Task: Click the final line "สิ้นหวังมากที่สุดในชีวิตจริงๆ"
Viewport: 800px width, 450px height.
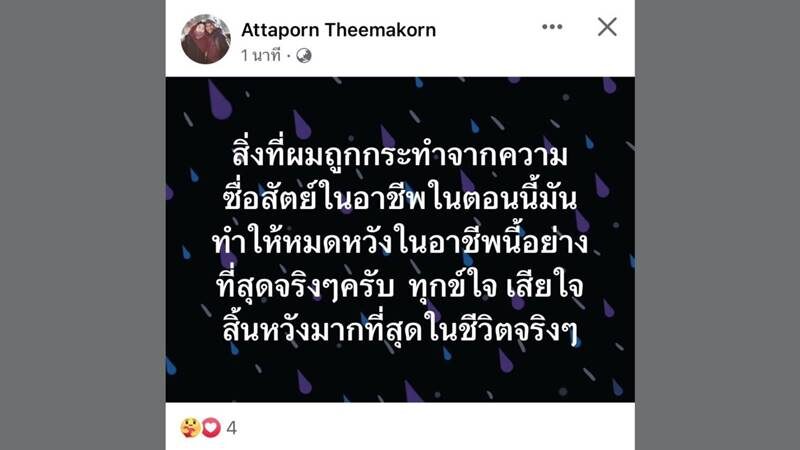Action: tap(400, 331)
